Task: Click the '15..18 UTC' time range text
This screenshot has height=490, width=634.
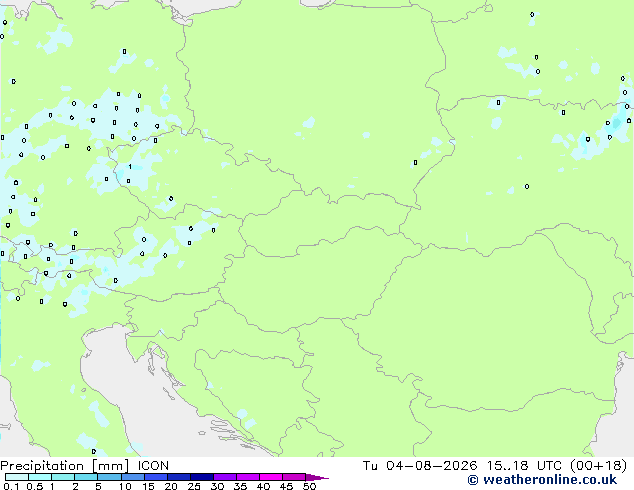Action: pos(524,466)
